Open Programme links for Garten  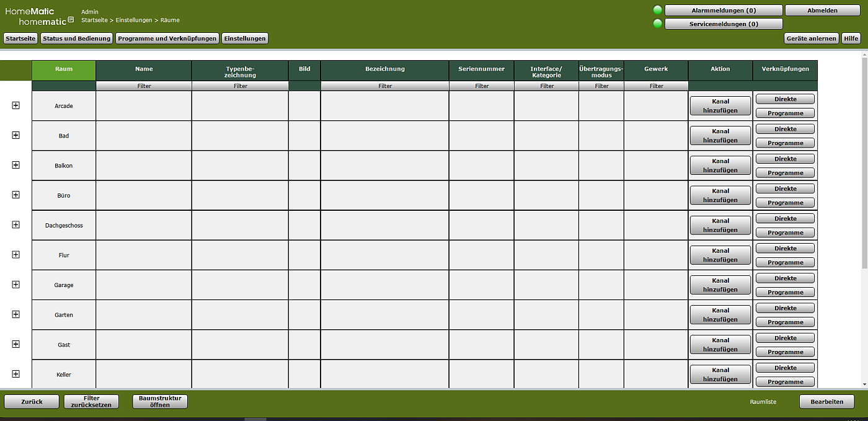click(786, 322)
